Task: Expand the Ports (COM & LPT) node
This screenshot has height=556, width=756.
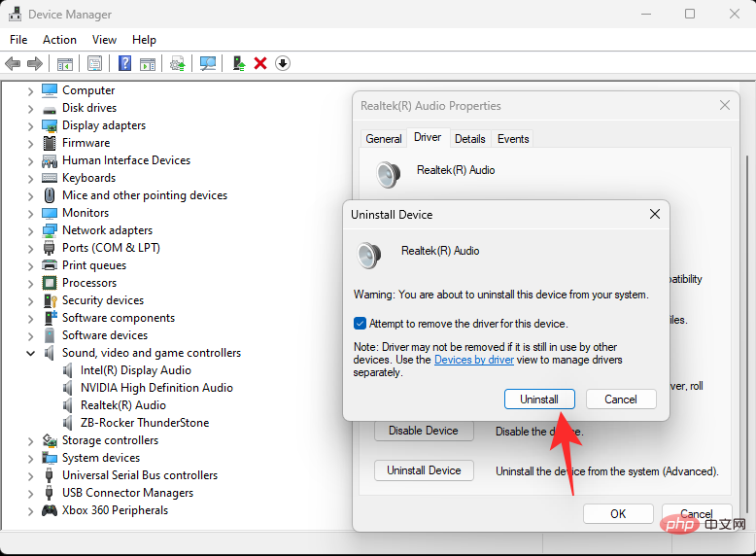Action: [x=30, y=248]
